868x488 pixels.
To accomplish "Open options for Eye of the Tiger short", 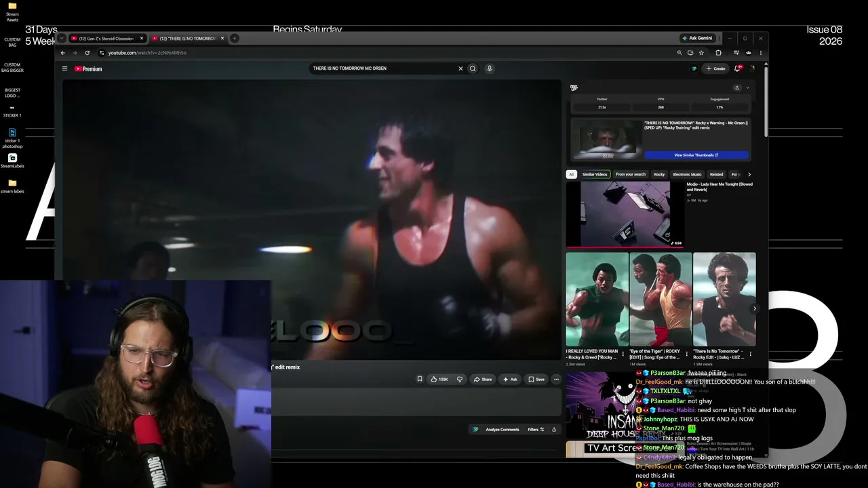I will pyautogui.click(x=686, y=354).
